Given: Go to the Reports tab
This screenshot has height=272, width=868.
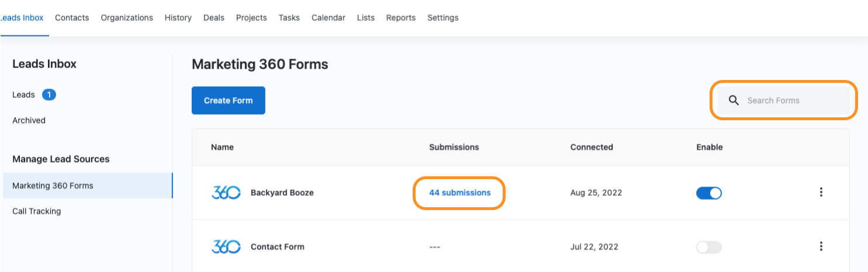Looking at the screenshot, I should (x=401, y=18).
